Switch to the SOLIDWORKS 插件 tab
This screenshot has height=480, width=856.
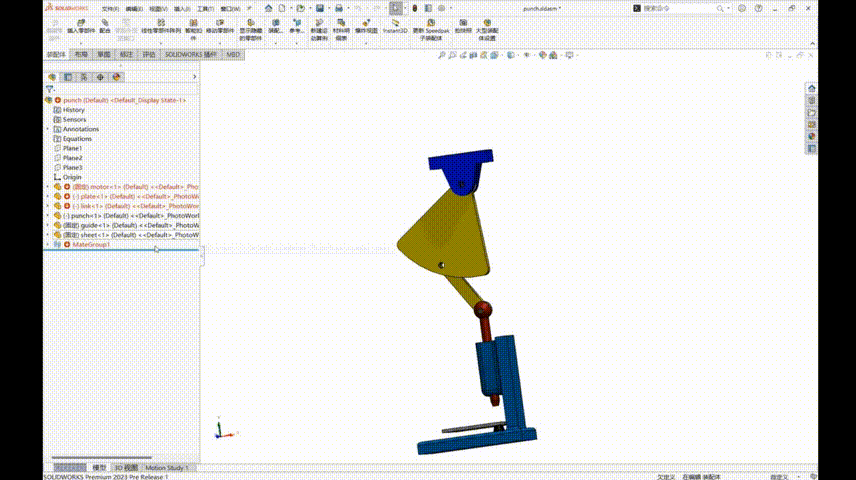coord(190,55)
